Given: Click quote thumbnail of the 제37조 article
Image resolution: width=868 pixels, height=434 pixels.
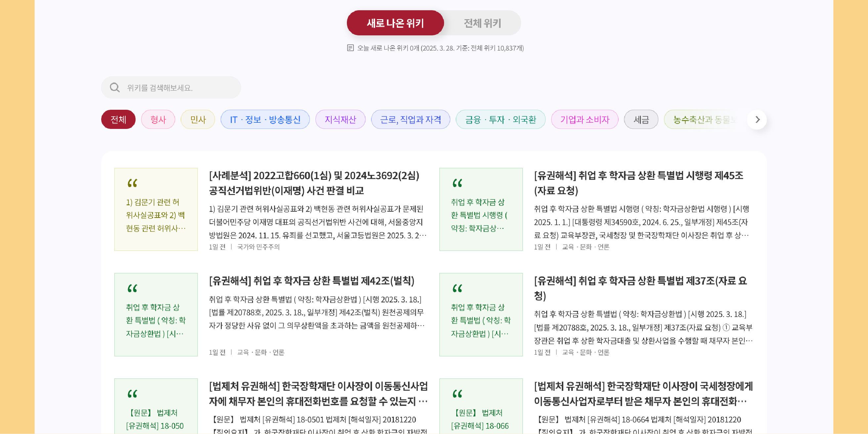Looking at the screenshot, I should 481,314.
